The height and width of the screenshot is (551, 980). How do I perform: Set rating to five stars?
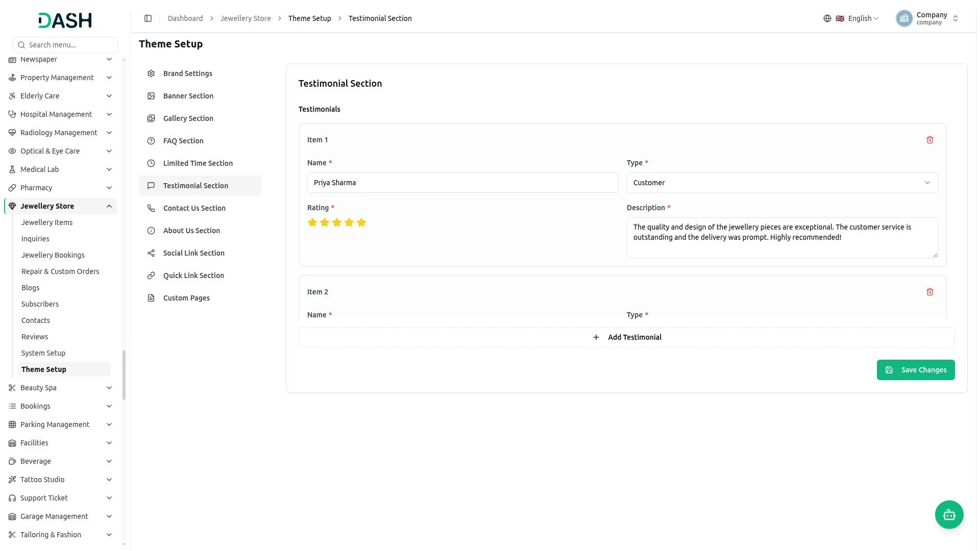361,222
